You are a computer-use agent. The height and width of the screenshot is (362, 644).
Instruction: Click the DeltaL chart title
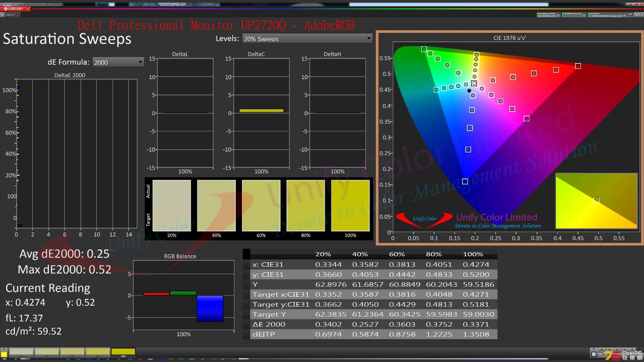click(180, 54)
